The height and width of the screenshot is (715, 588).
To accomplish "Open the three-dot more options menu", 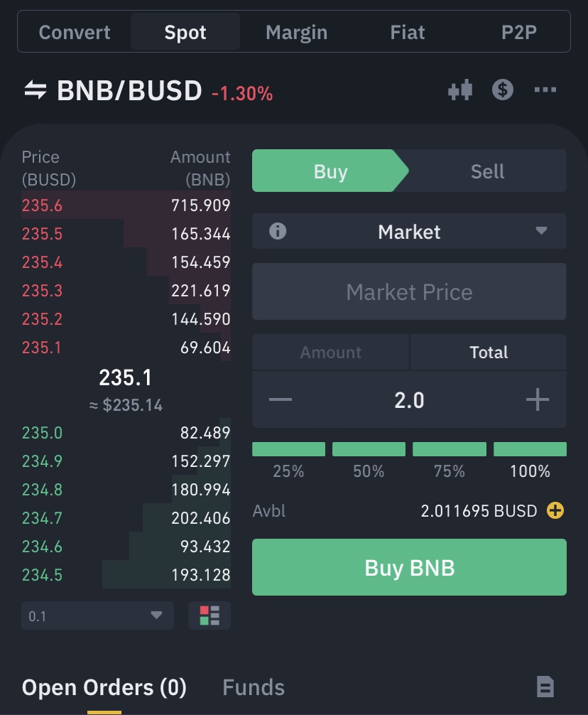I will [x=545, y=90].
